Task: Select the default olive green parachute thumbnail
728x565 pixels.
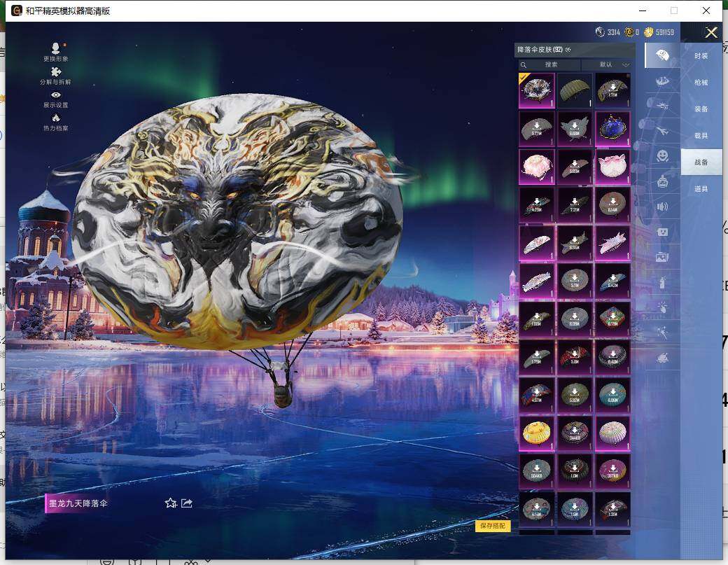Action: pyautogui.click(x=575, y=90)
